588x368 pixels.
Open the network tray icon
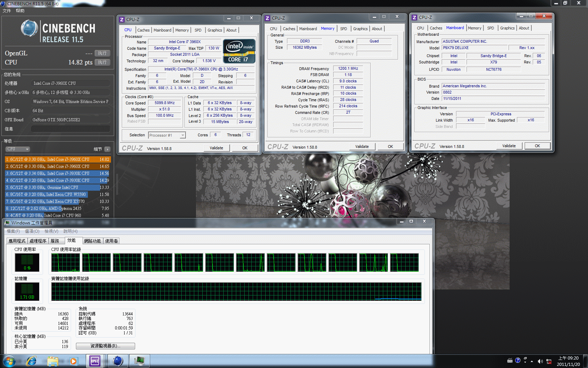point(549,361)
